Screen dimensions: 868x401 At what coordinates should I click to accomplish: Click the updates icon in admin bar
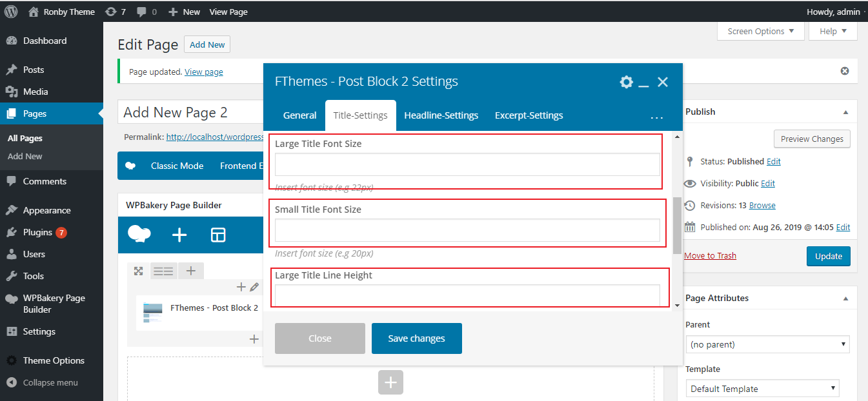pos(115,12)
